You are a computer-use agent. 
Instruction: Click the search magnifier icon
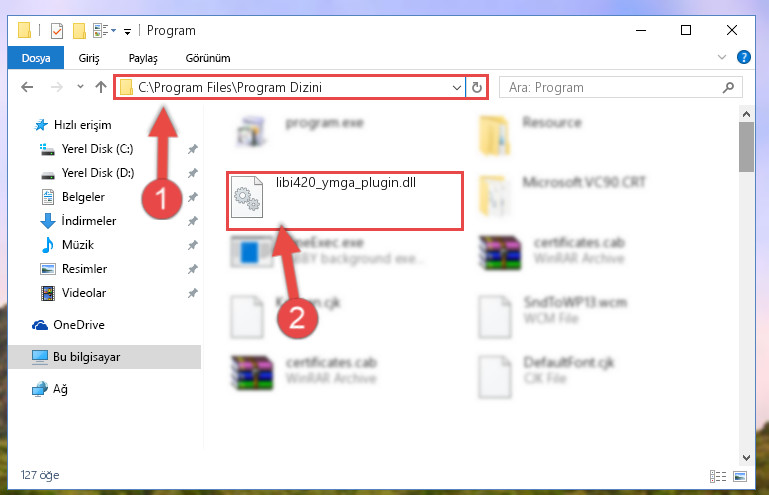728,87
